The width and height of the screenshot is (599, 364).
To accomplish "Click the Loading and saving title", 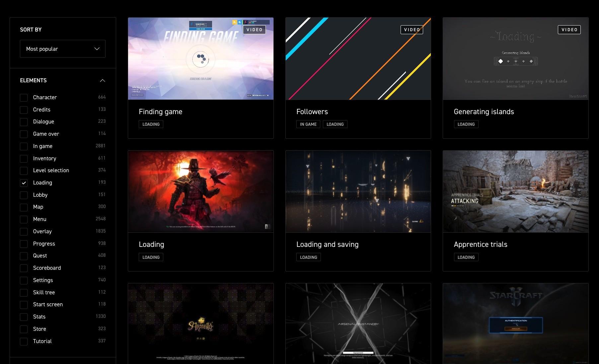I will pos(327,245).
